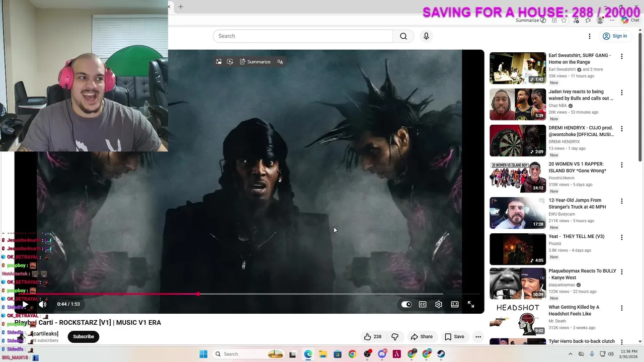Open the browser profile avatar

pos(600,20)
